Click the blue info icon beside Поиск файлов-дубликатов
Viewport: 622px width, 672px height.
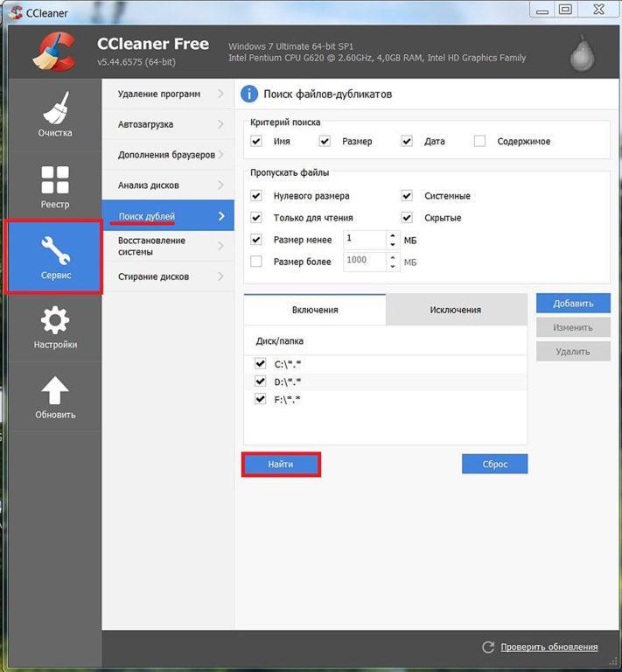pos(249,94)
